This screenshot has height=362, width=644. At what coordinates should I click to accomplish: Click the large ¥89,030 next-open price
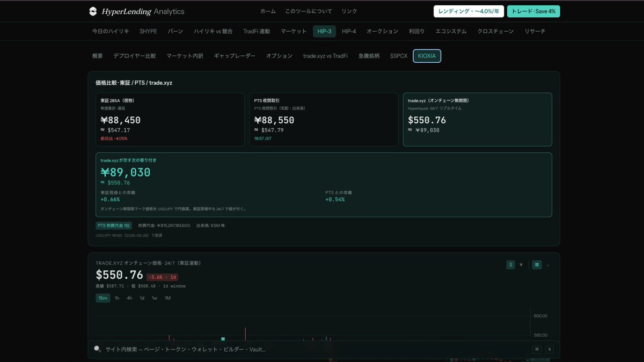126,172
